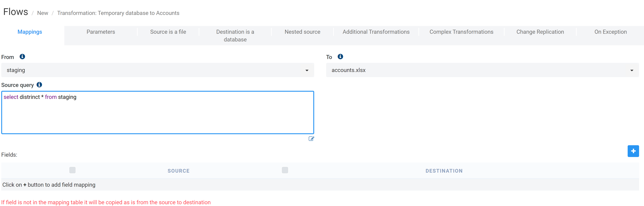Open the To accounts.xlsx dropdown
The width and height of the screenshot is (644, 206).
pyautogui.click(x=482, y=70)
